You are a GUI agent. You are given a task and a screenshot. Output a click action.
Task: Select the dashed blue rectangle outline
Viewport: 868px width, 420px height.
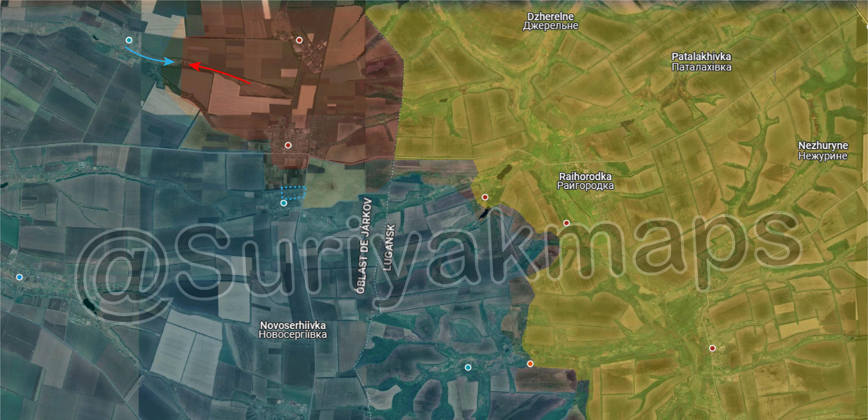tap(294, 193)
